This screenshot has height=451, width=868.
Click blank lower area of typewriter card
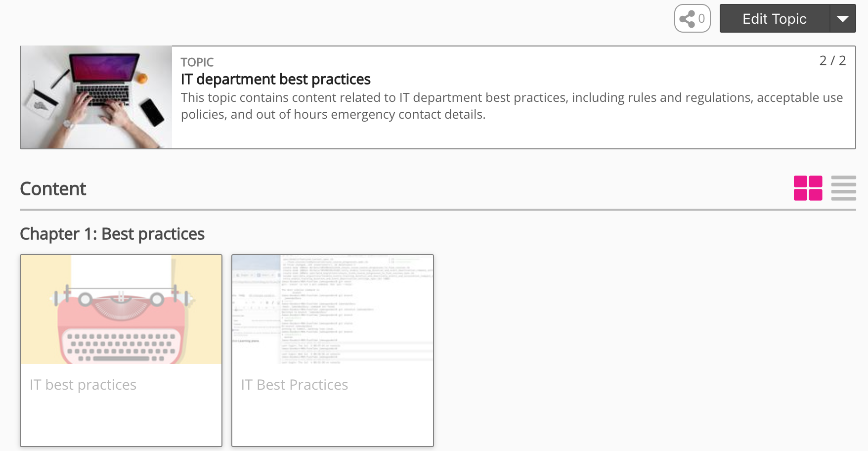121,421
